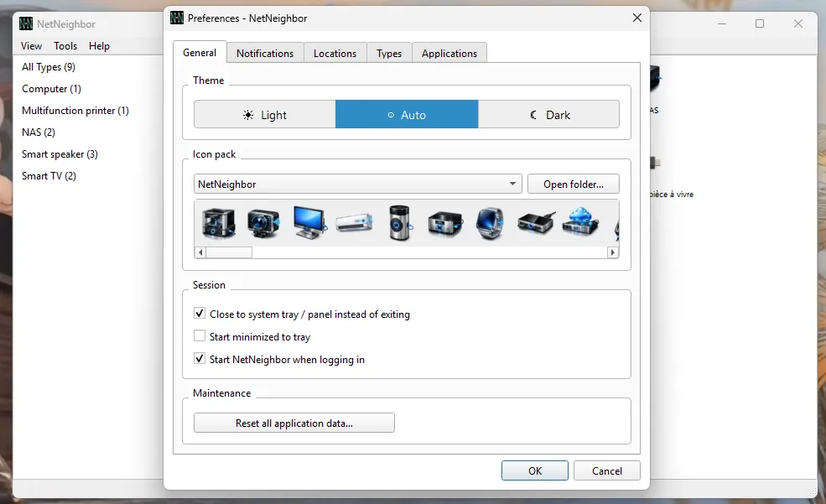Image resolution: width=826 pixels, height=504 pixels.
Task: Select All Types (9) in sidebar
Action: pos(49,67)
